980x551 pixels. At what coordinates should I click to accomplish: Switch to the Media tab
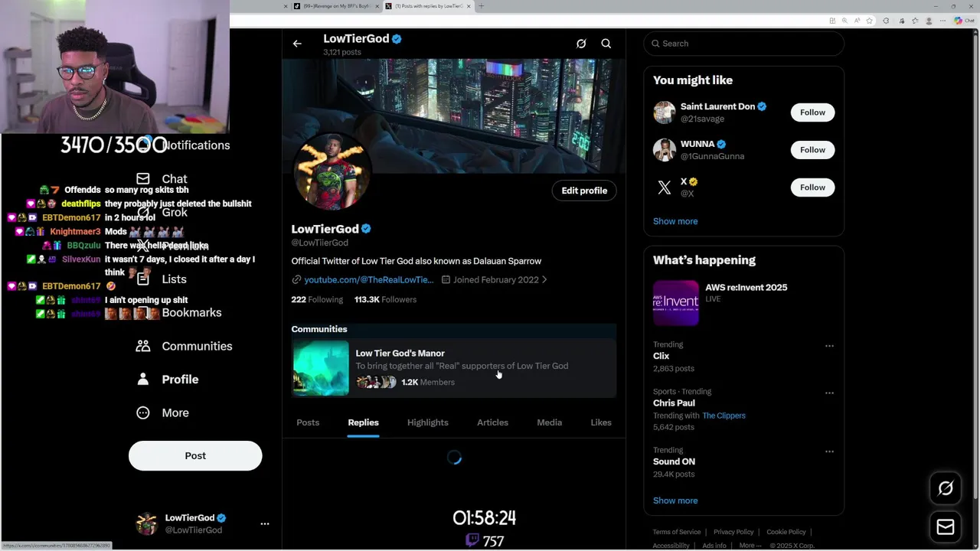click(549, 422)
